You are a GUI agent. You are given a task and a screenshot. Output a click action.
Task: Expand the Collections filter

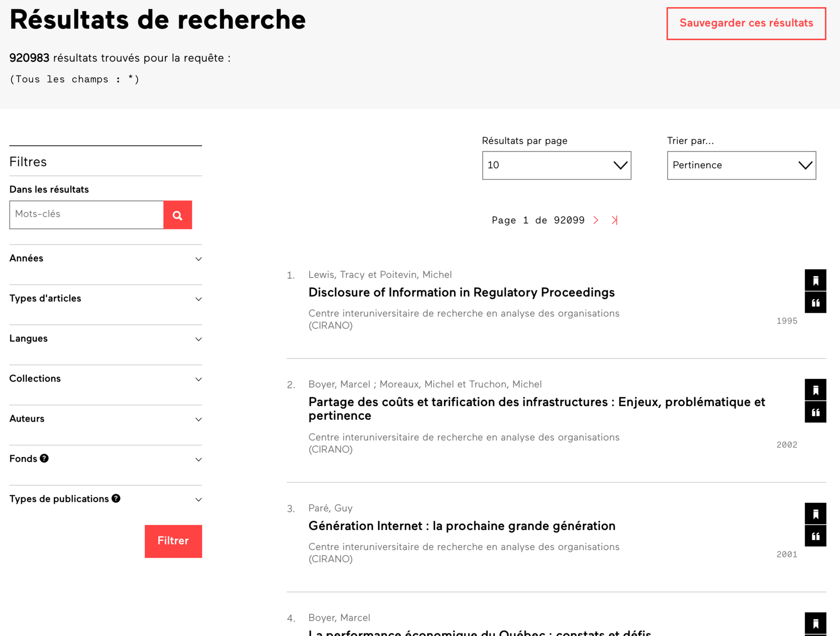pyautogui.click(x=106, y=379)
